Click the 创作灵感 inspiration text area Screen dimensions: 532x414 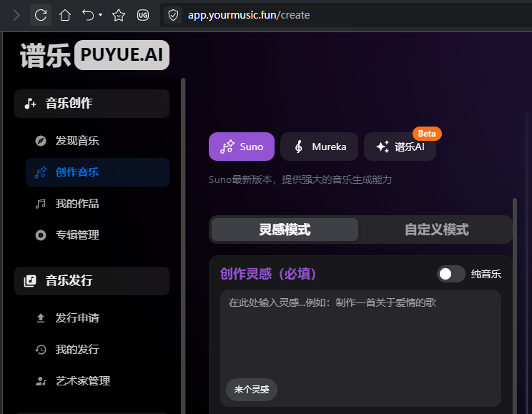360,348
